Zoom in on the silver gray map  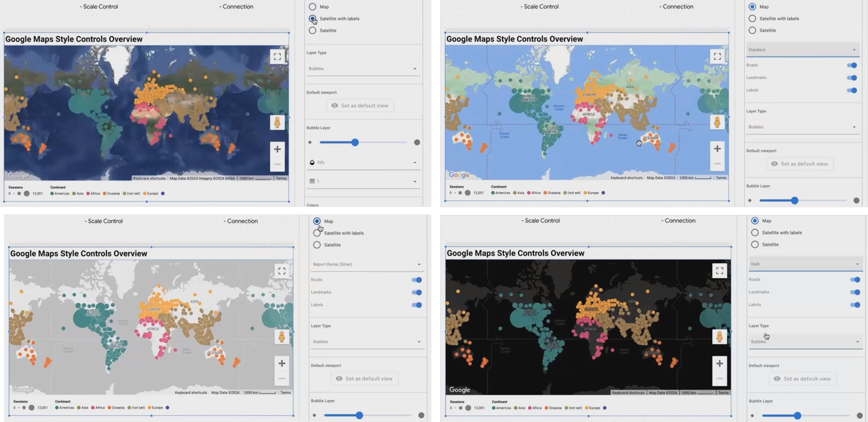pyautogui.click(x=282, y=364)
